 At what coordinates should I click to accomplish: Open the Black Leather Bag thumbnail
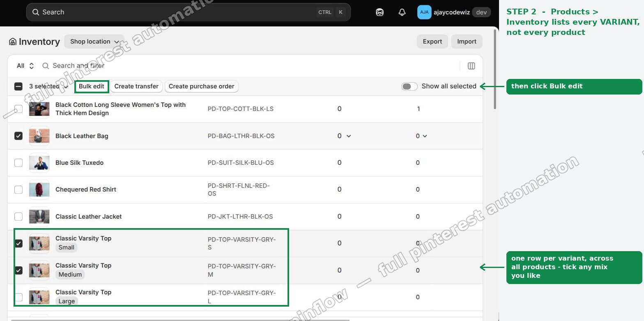click(39, 136)
